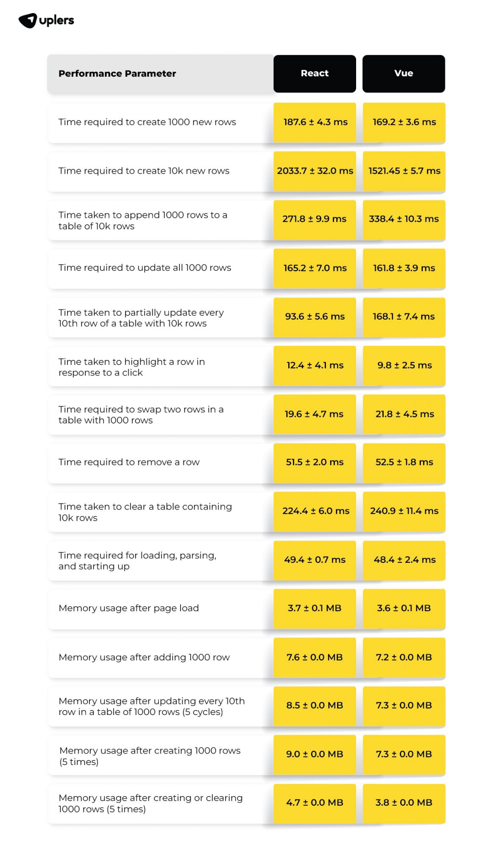Click React's 49.4 ± 0.7 ms cell

315,560
